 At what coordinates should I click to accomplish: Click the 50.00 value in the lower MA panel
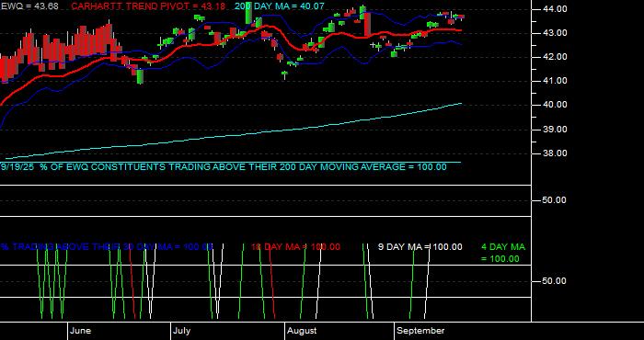tap(555, 281)
